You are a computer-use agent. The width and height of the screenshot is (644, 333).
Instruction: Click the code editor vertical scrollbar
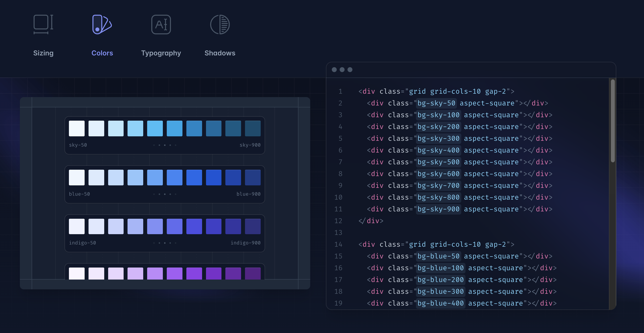[x=613, y=121]
